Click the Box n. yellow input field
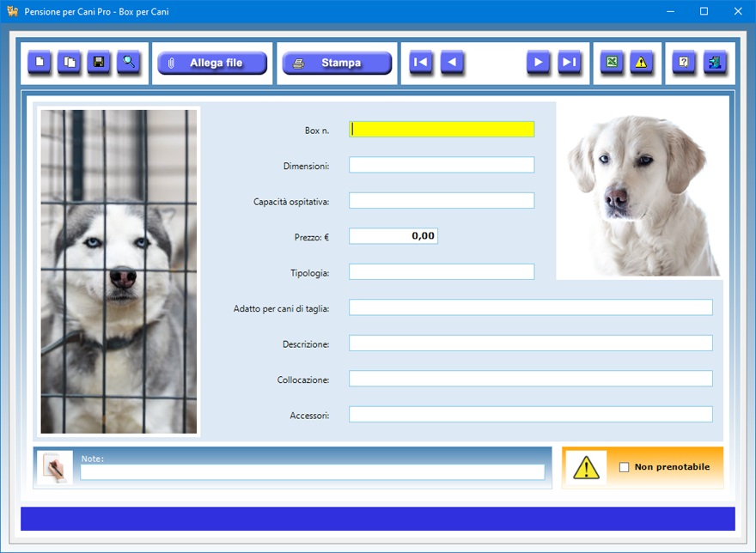The width and height of the screenshot is (756, 553). click(442, 129)
